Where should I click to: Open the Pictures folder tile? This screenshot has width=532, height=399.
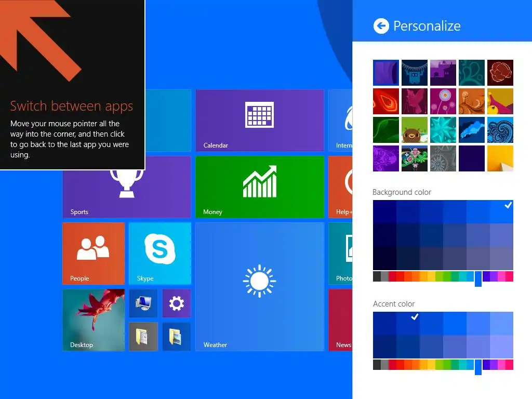coord(177,337)
